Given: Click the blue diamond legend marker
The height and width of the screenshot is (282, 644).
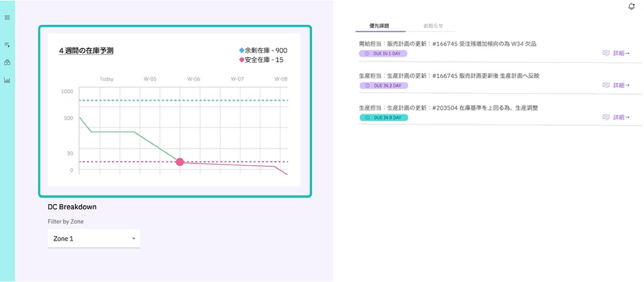Looking at the screenshot, I should click(242, 51).
